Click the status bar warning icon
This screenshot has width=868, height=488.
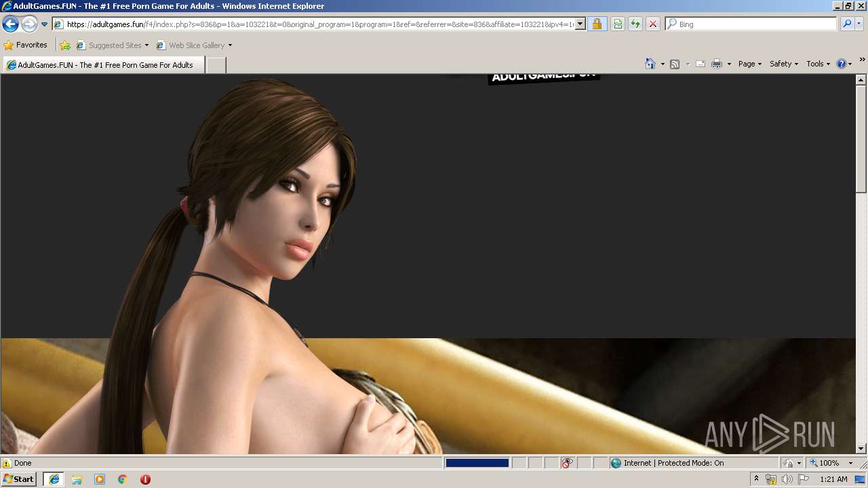click(7, 463)
